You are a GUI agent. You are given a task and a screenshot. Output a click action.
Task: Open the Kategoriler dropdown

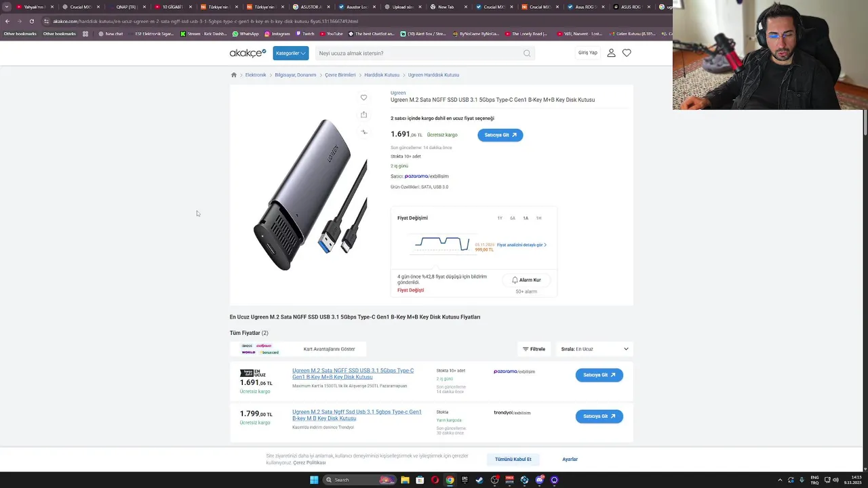point(291,53)
